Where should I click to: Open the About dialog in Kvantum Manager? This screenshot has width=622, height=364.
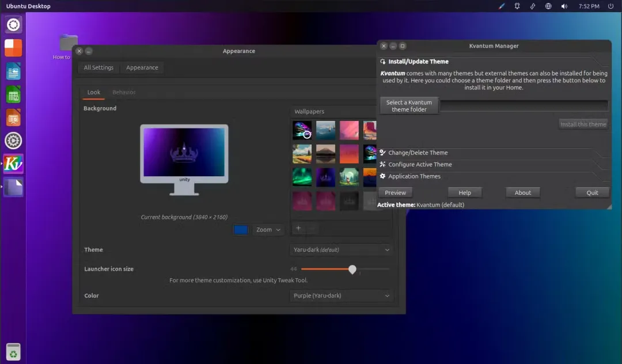coord(523,193)
